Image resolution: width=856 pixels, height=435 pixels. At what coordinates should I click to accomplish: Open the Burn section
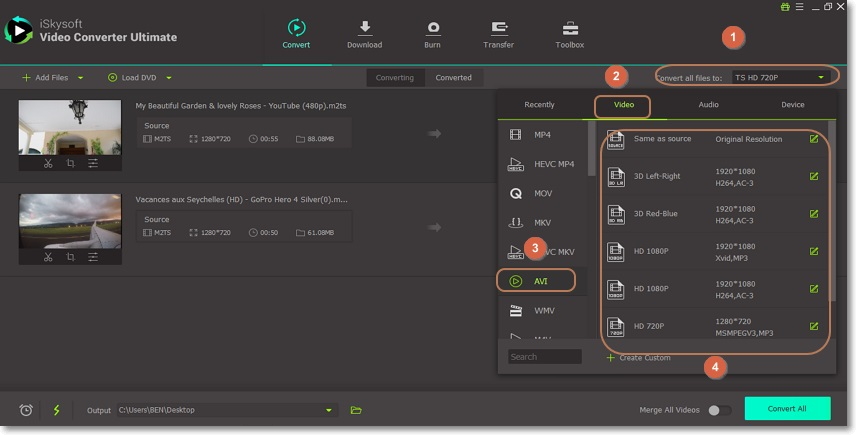click(433, 34)
